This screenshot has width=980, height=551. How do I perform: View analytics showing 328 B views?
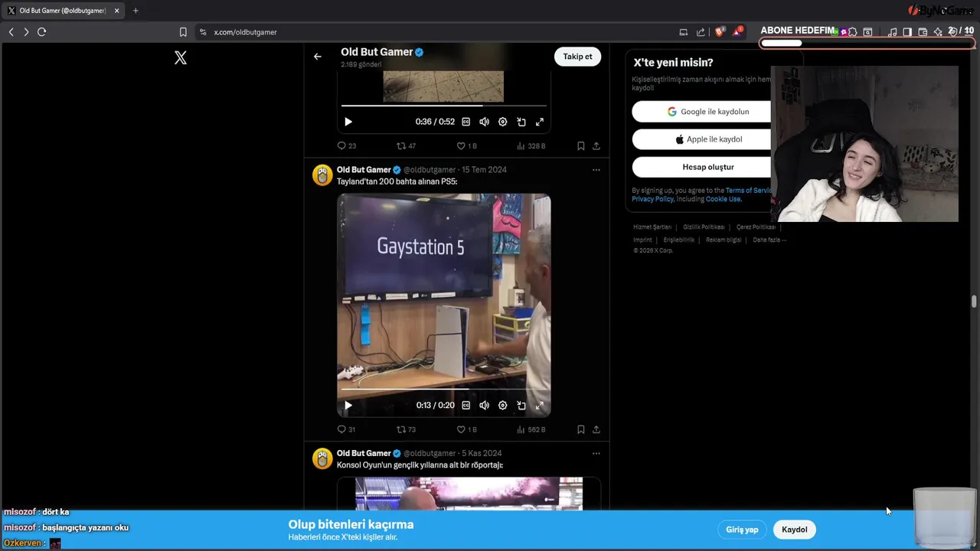(531, 145)
